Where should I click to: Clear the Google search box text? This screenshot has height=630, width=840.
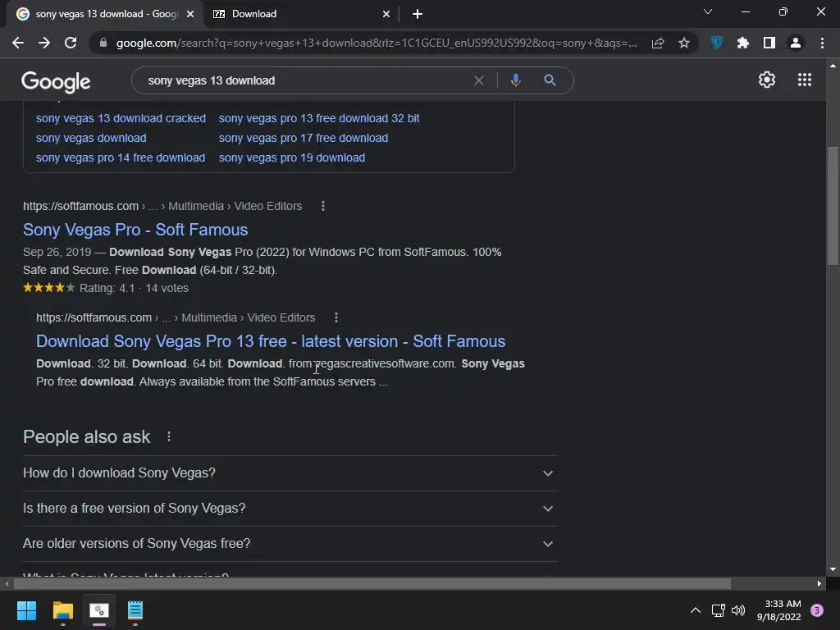point(479,80)
